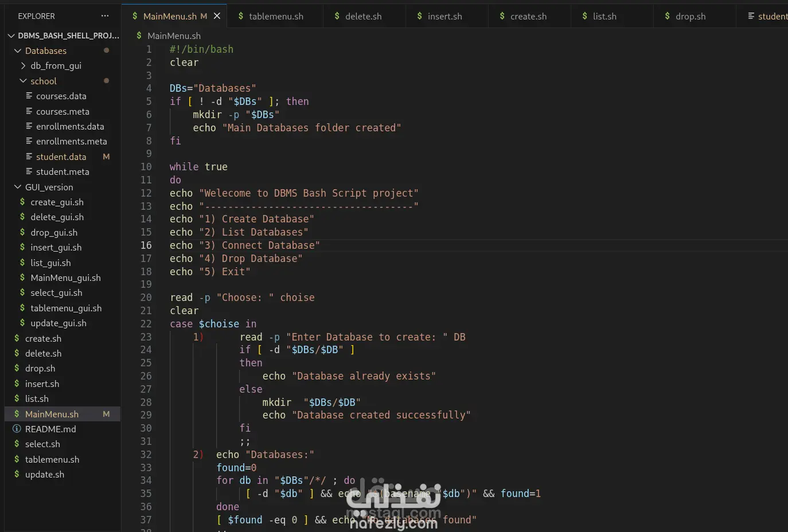Click the echo "2) List Databases" line
788x532 pixels.
[x=239, y=232]
